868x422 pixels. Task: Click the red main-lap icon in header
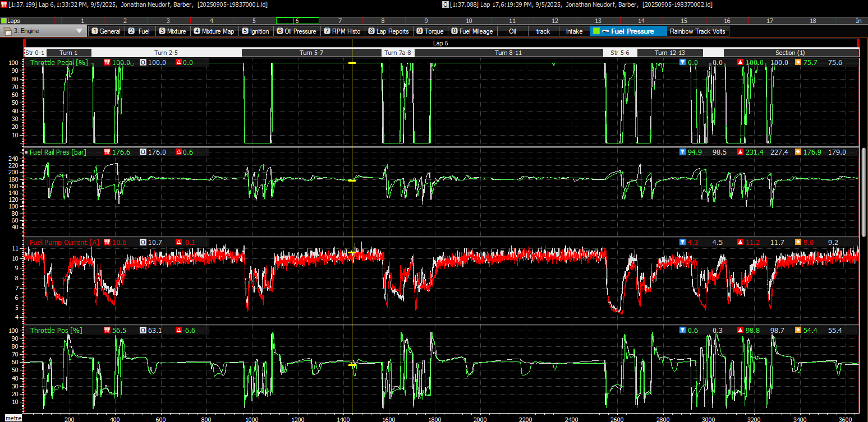[x=3, y=4]
